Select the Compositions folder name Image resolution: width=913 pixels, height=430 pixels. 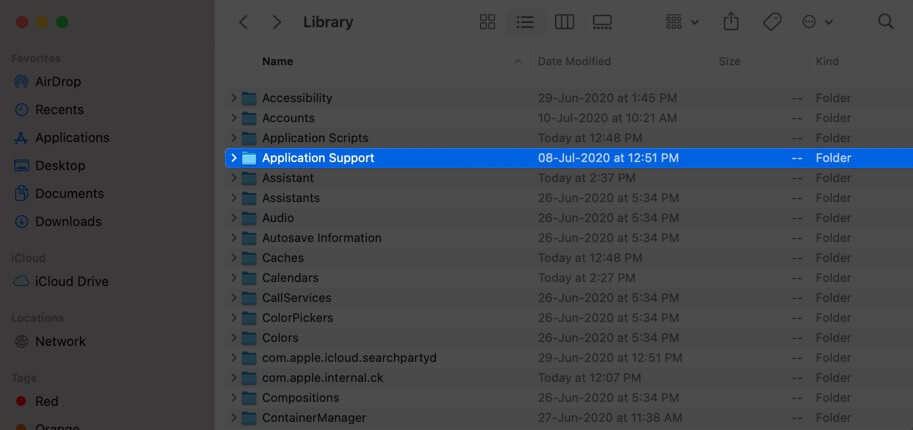[x=300, y=398]
